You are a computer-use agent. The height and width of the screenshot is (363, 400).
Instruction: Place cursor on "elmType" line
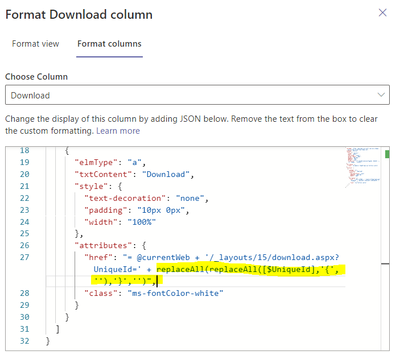click(110, 162)
